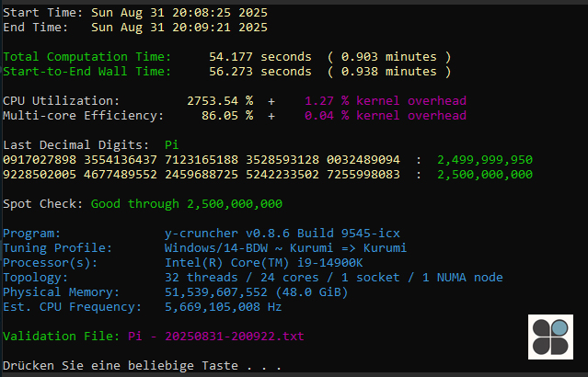Click the Last Decimal Digits label
This screenshot has width=588, height=377.
(76, 145)
